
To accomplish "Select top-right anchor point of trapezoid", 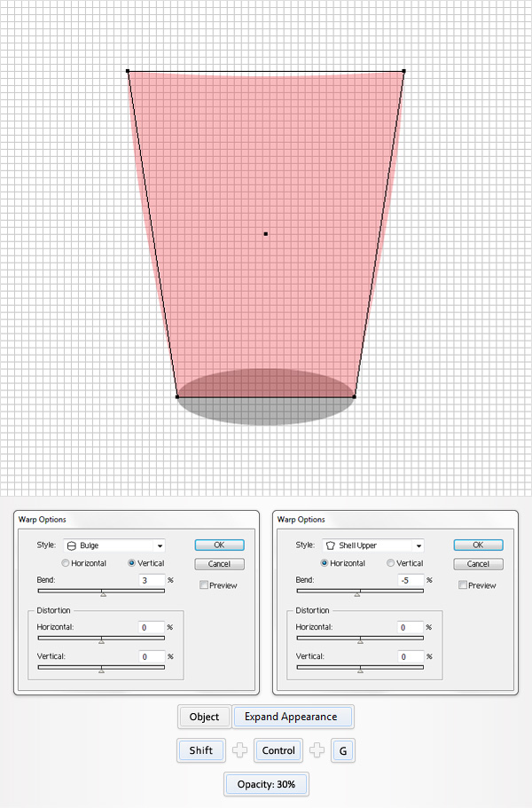I will pyautogui.click(x=403, y=71).
